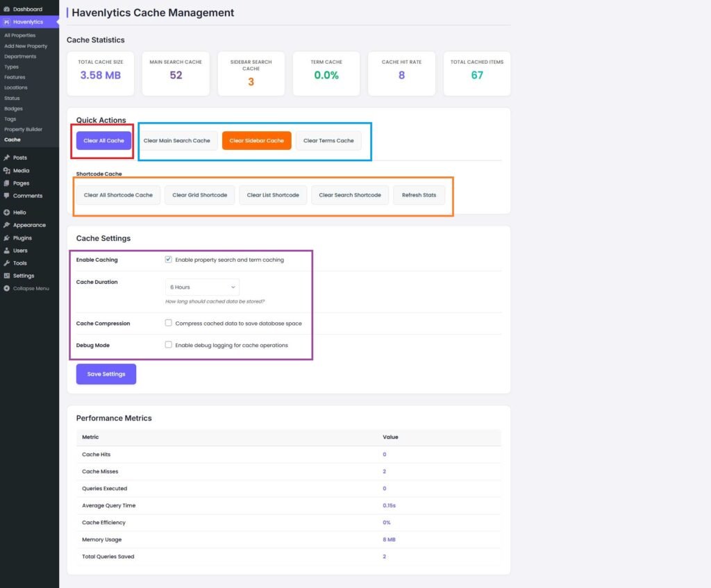Click the Appearance brush icon
711x588 pixels.
7,225
